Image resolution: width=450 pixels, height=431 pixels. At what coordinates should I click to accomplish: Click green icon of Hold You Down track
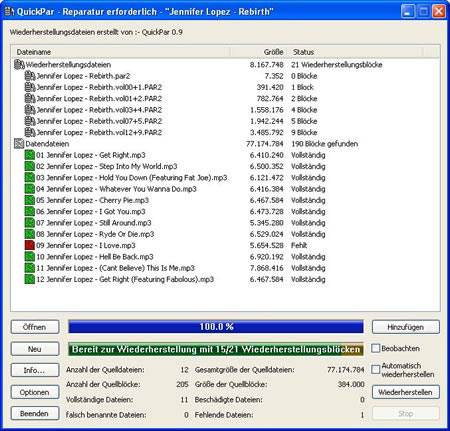30,178
